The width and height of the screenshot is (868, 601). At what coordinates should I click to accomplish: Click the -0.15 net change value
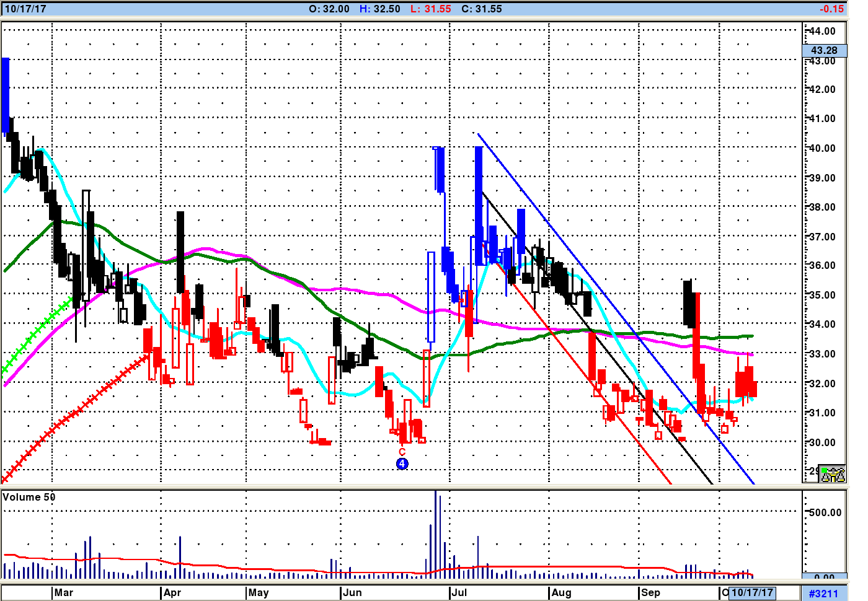pos(831,9)
